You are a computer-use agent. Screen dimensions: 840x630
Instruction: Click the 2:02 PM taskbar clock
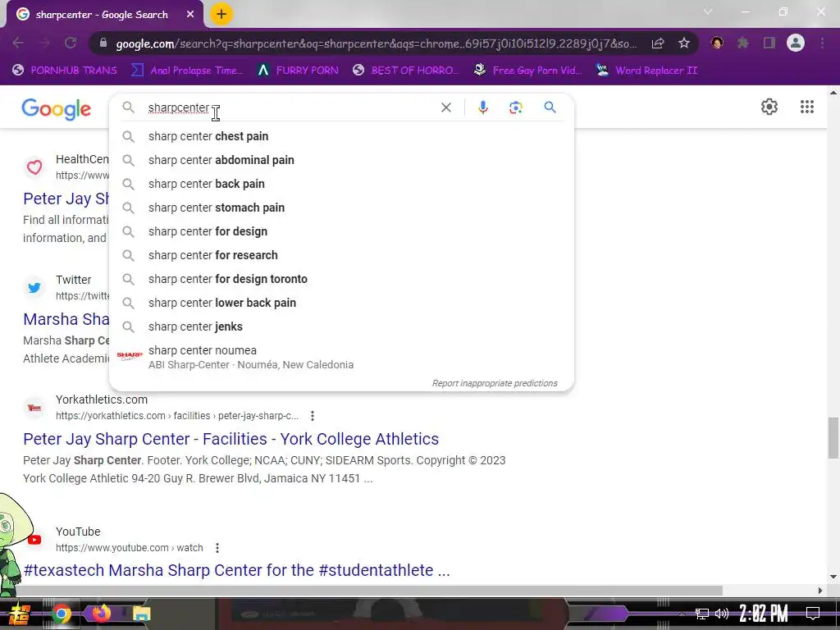tap(763, 614)
